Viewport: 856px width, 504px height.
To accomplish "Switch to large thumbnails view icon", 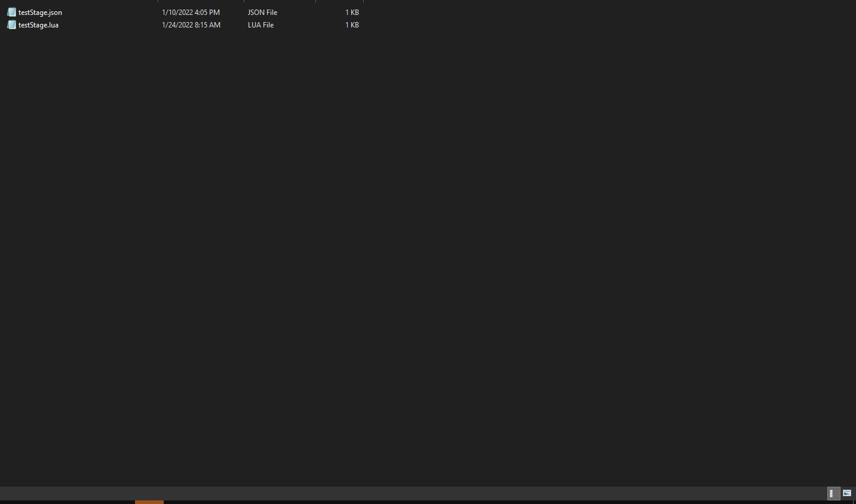I will (847, 493).
